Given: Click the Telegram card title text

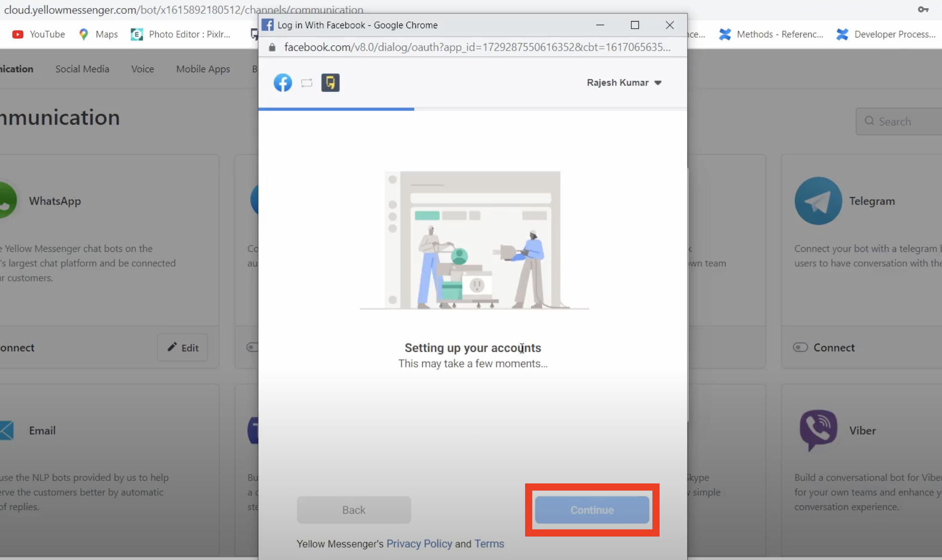Looking at the screenshot, I should [872, 201].
